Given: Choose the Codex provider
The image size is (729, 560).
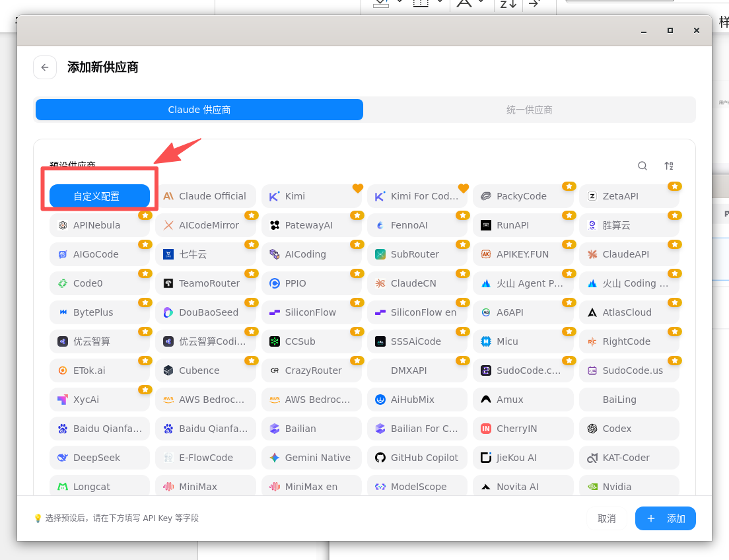Looking at the screenshot, I should click(629, 429).
